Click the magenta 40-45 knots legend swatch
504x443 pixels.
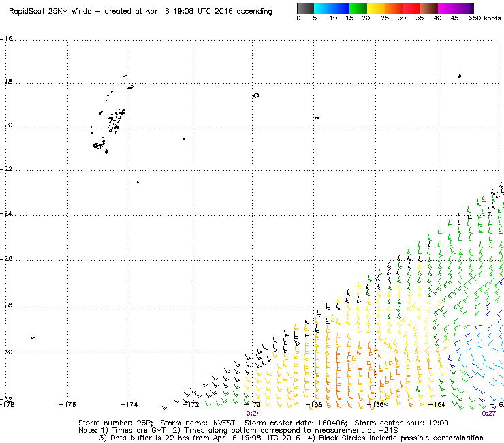447,8
